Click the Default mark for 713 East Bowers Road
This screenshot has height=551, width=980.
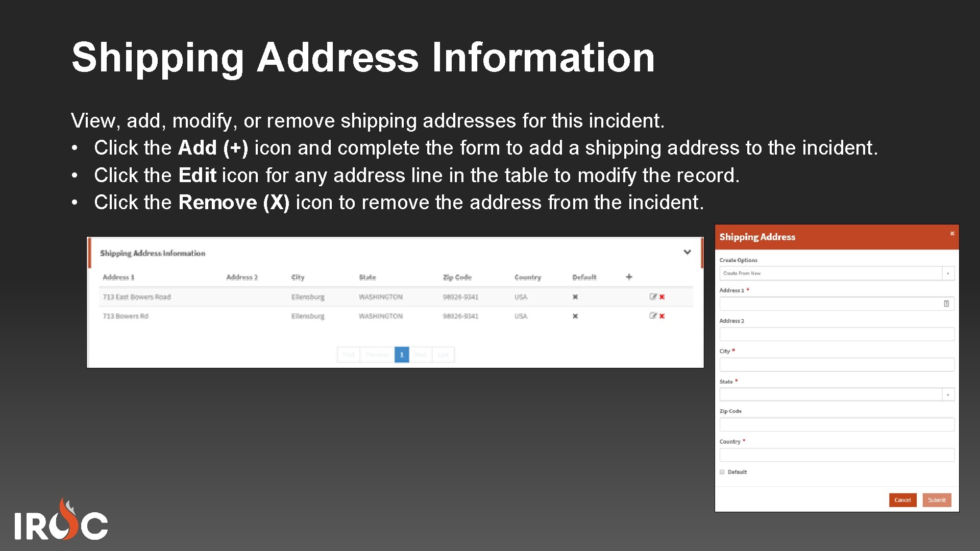pos(575,296)
